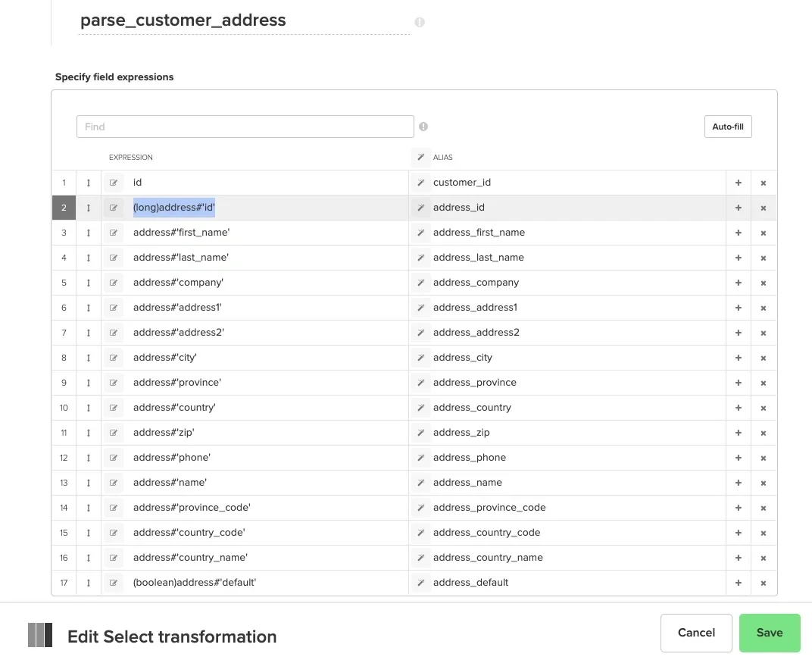Click wand icon beside address_country_code alias
Image resolution: width=812 pixels, height=660 pixels.
[421, 532]
